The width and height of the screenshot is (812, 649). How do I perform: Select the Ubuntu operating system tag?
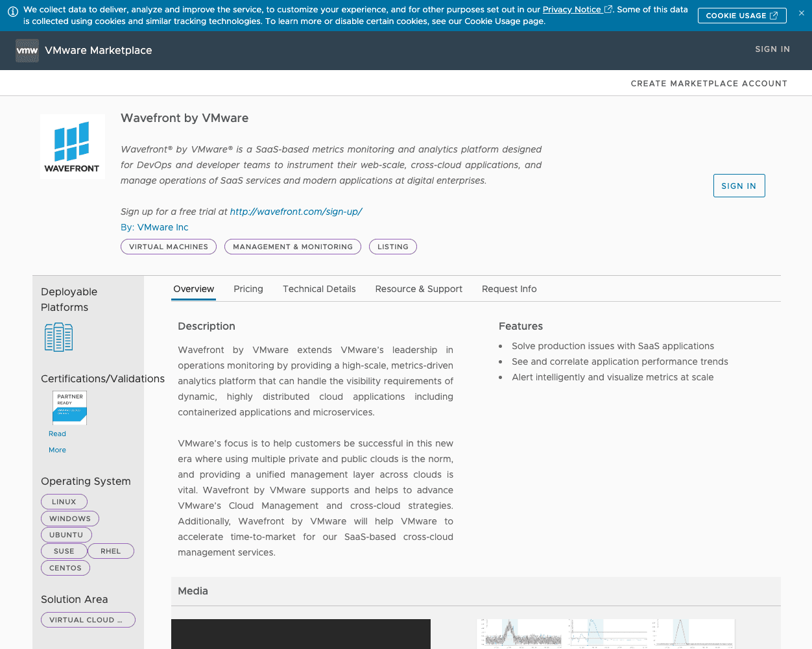(x=66, y=535)
